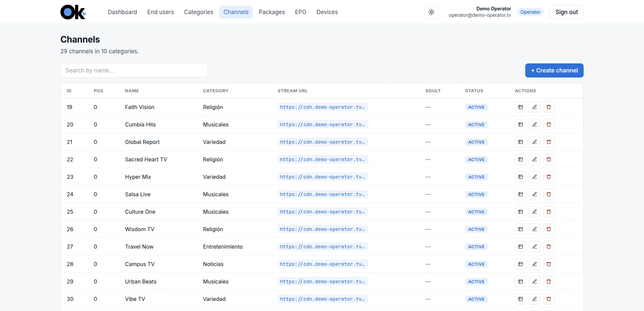The height and width of the screenshot is (311, 644).
Task: Open the table-layout icon for Hyper Mix
Action: (521, 177)
